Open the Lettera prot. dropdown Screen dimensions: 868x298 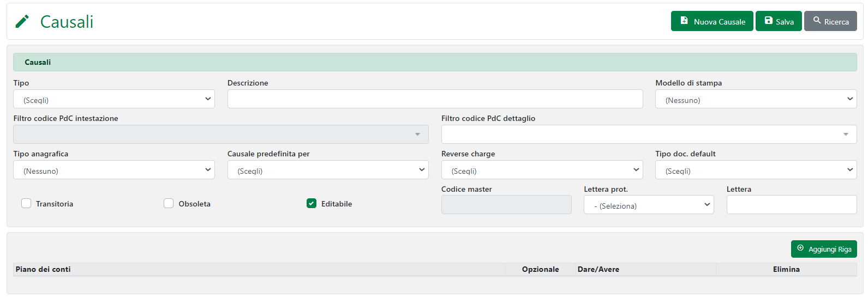click(x=648, y=205)
